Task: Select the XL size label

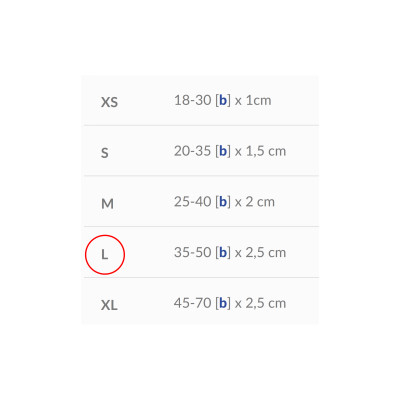Action: tap(109, 305)
